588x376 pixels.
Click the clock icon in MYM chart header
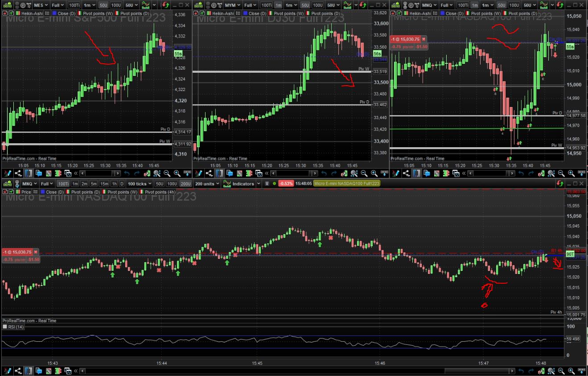pos(213,5)
